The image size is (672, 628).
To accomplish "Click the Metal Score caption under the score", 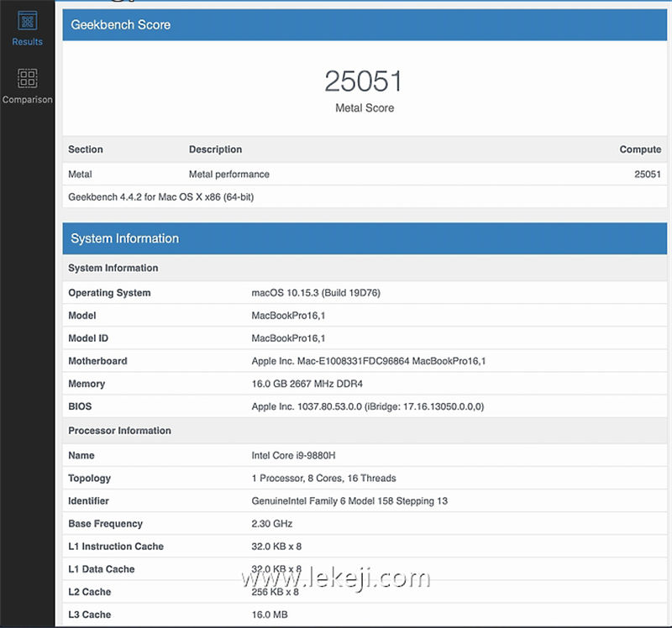I will tap(364, 108).
